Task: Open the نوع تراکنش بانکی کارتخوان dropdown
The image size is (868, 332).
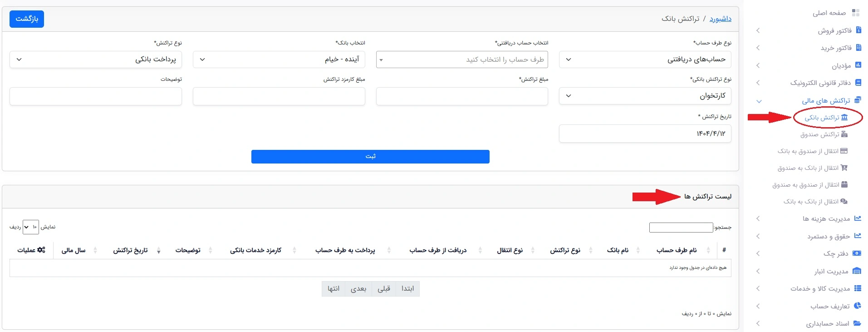Action: tap(645, 96)
